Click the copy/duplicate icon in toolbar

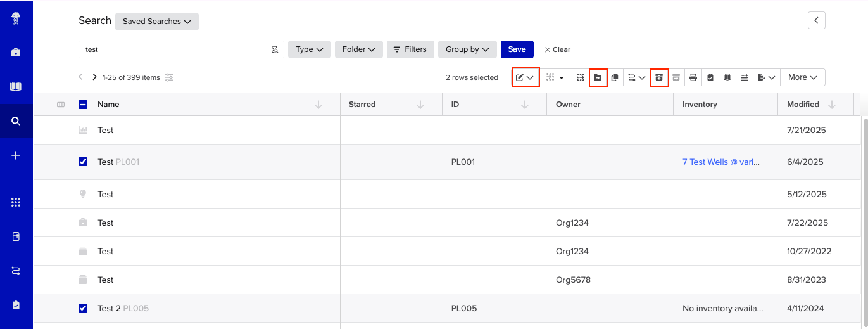(615, 77)
